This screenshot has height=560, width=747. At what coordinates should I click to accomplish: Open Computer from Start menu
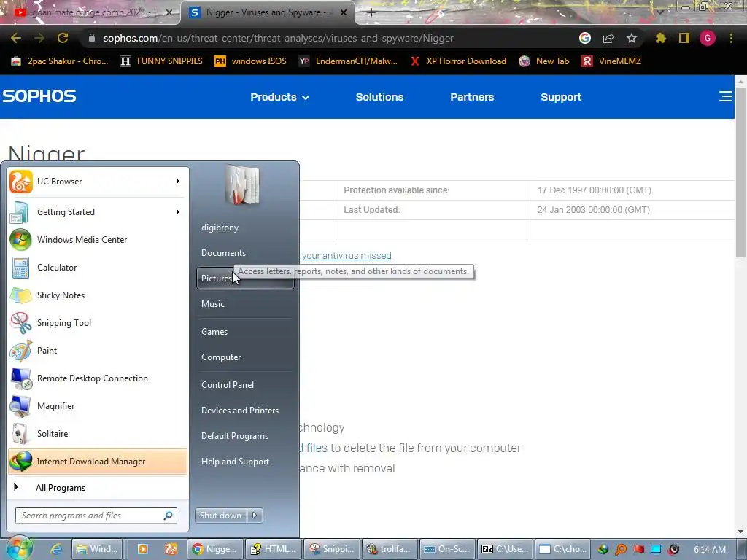(245, 357)
